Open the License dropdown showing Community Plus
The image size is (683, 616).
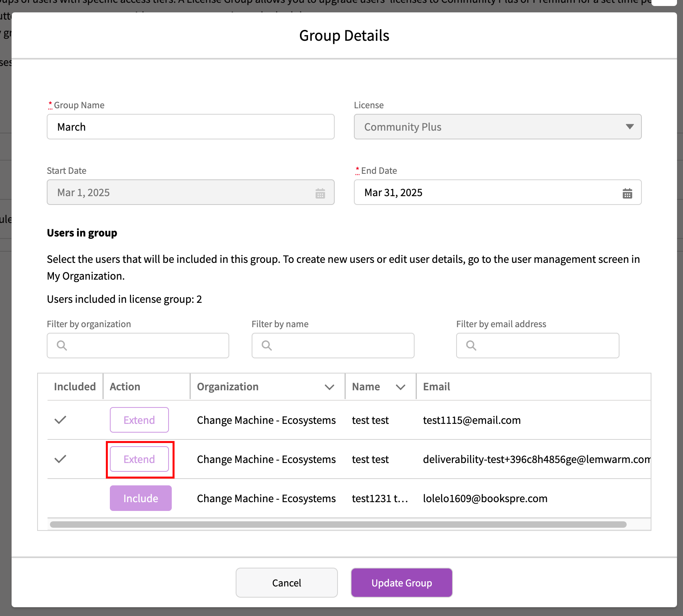point(497,127)
